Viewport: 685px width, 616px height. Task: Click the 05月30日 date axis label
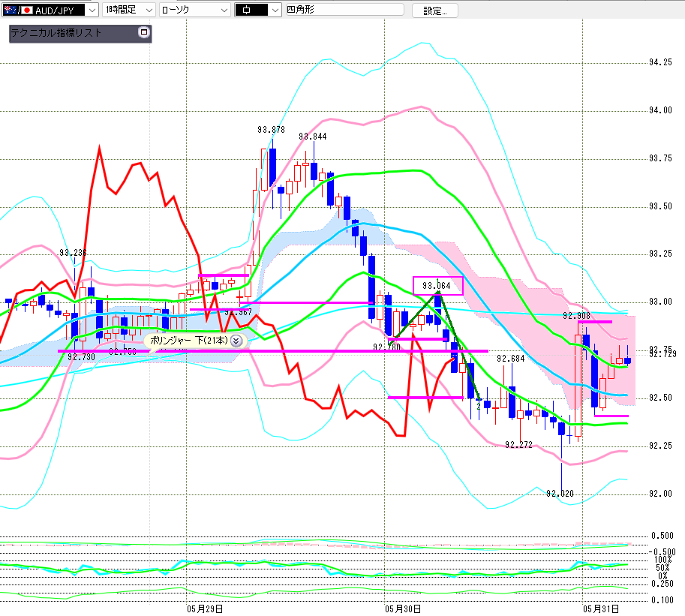[x=403, y=609]
